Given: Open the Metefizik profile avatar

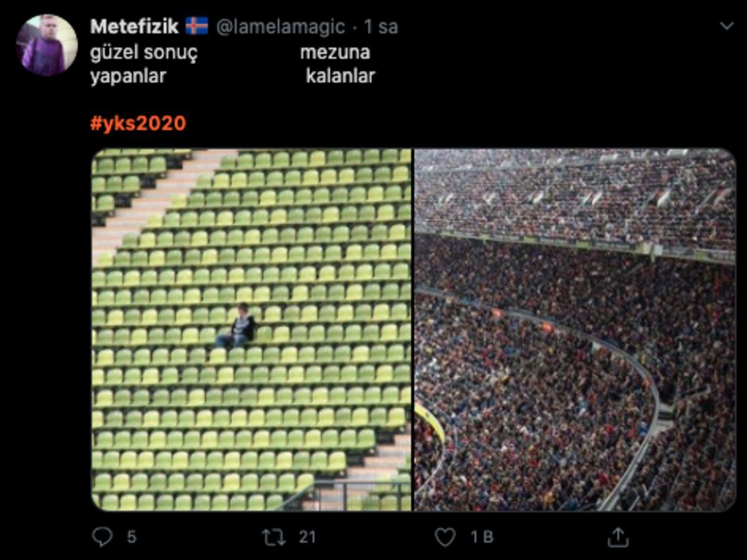Looking at the screenshot, I should click(47, 45).
